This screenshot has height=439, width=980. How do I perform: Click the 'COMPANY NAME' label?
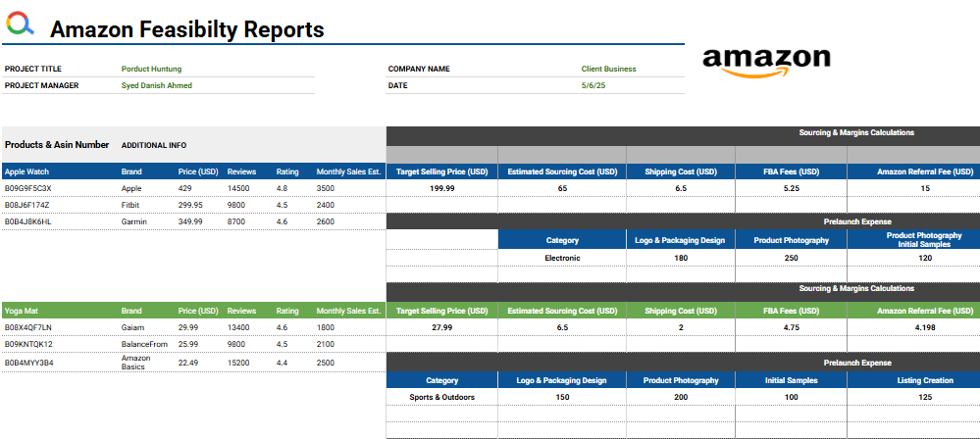point(419,70)
